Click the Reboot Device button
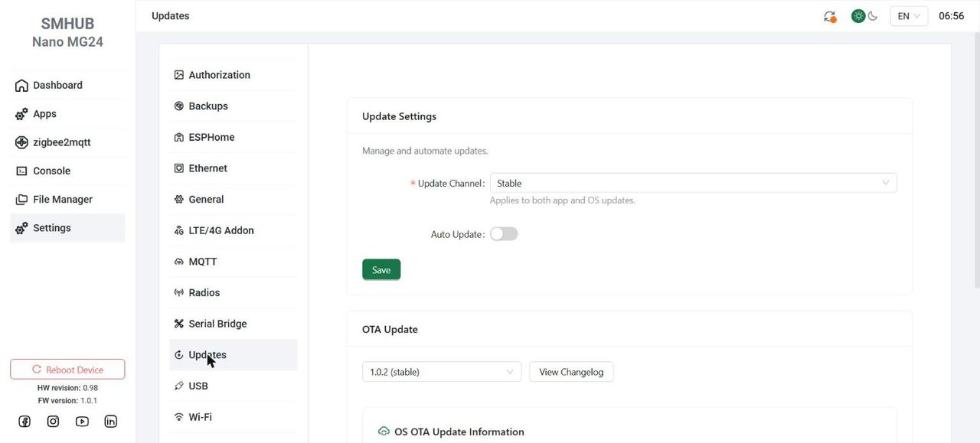This screenshot has width=980, height=443. [67, 370]
